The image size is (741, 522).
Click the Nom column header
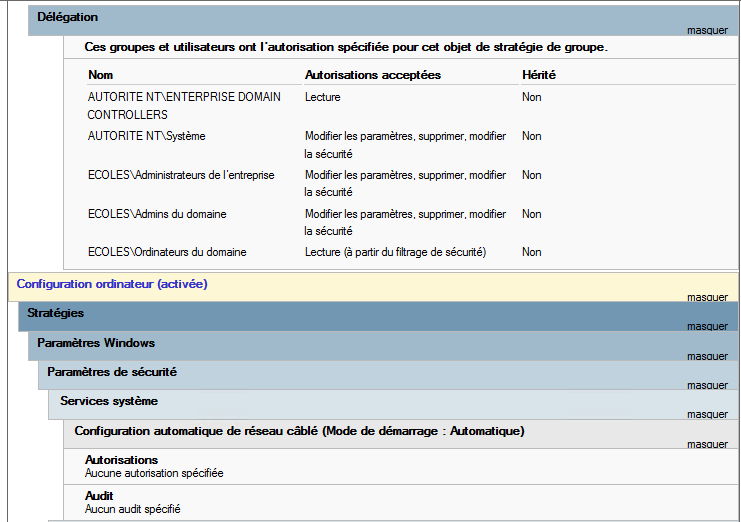pos(101,75)
